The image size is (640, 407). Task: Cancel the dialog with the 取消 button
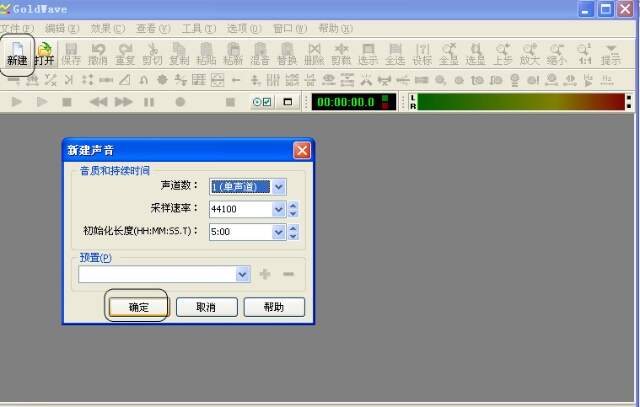207,307
